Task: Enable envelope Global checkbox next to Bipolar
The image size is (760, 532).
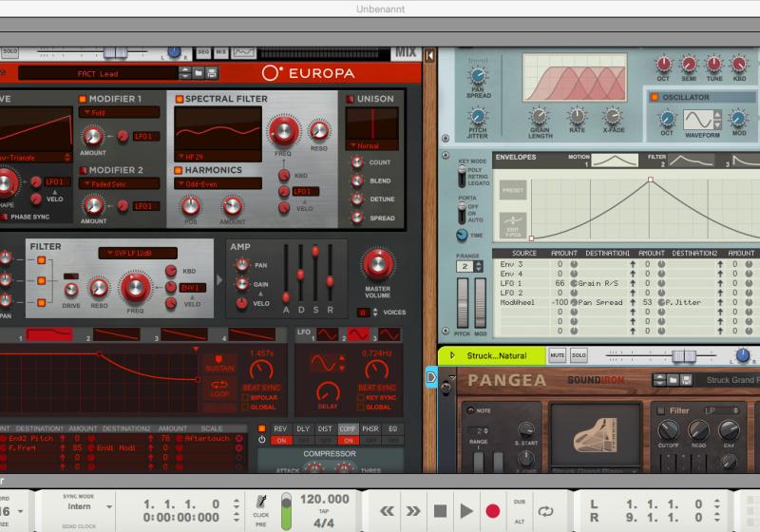Action: (245, 407)
